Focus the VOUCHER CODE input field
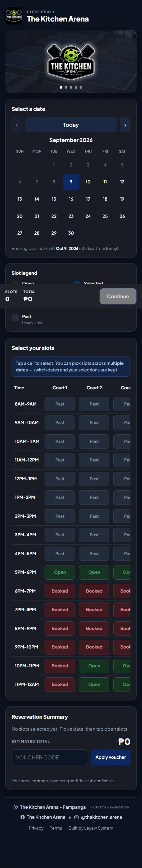142x868 pixels. tap(50, 757)
